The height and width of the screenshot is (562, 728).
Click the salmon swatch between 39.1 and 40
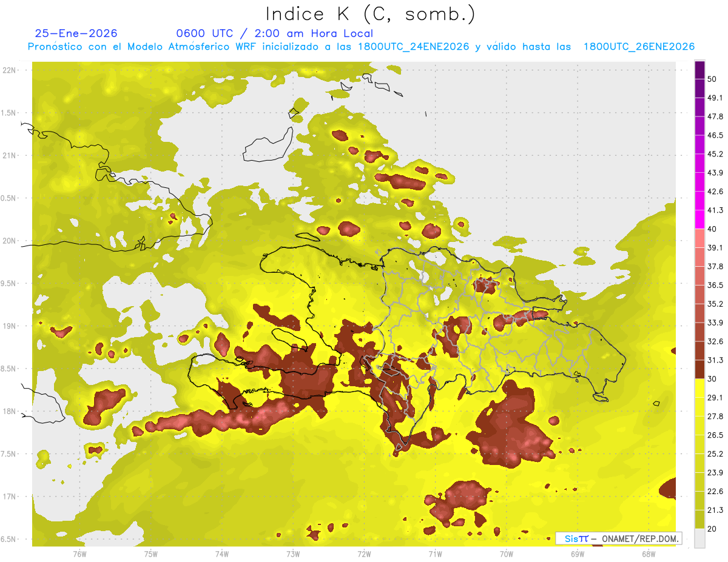[699, 238]
